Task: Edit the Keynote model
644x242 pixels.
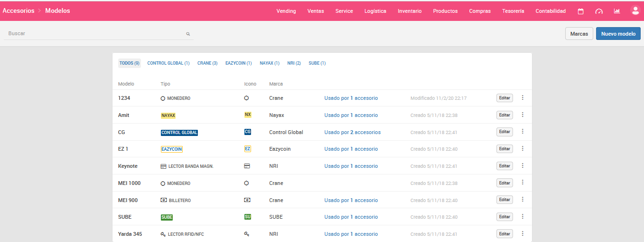Action: tap(504, 166)
